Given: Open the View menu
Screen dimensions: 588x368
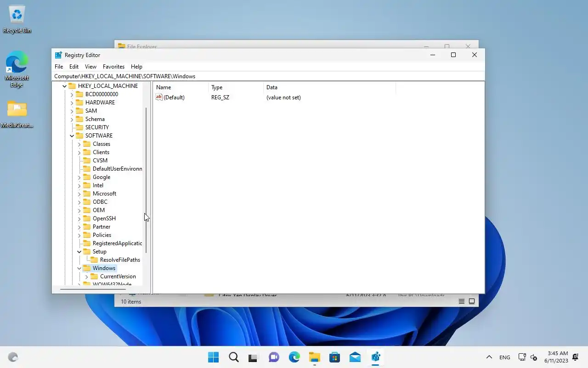Looking at the screenshot, I should pos(90,67).
